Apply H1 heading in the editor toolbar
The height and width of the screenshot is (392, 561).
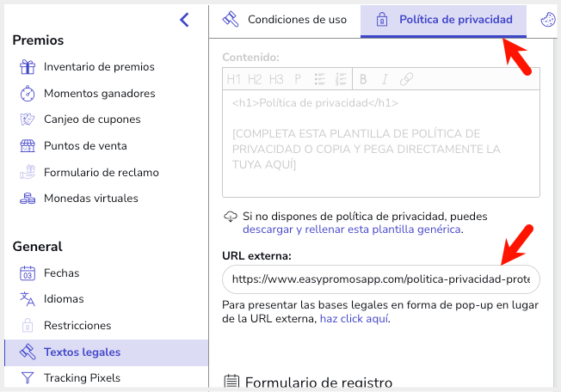(234, 79)
